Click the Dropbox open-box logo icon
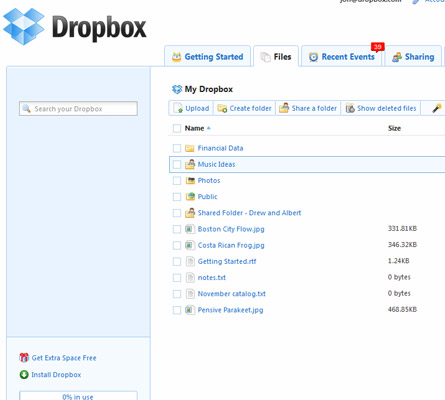 24,26
